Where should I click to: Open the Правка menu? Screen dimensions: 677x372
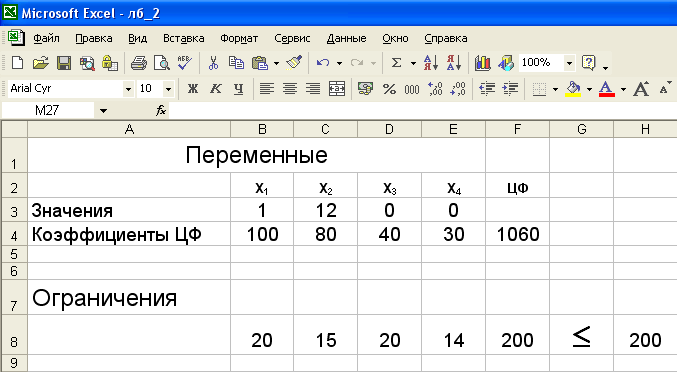coord(94,38)
